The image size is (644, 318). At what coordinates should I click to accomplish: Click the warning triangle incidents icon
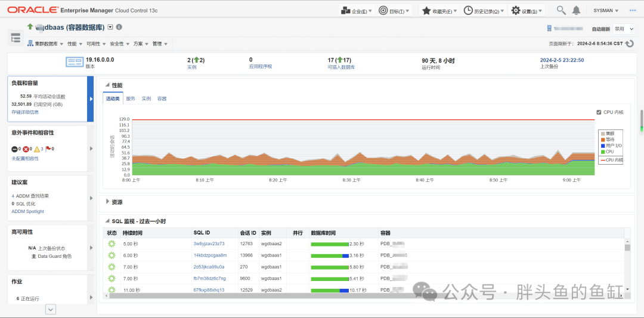click(37, 149)
